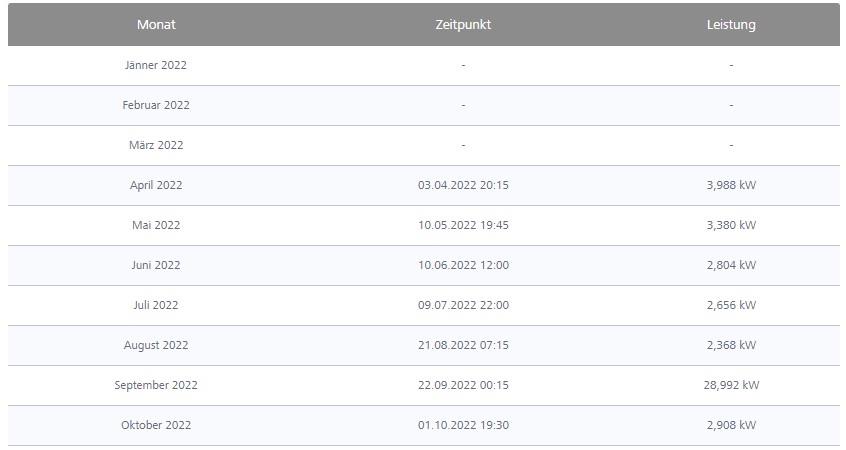Click the 3,988 kW power value
The image size is (846, 450).
[731, 185]
